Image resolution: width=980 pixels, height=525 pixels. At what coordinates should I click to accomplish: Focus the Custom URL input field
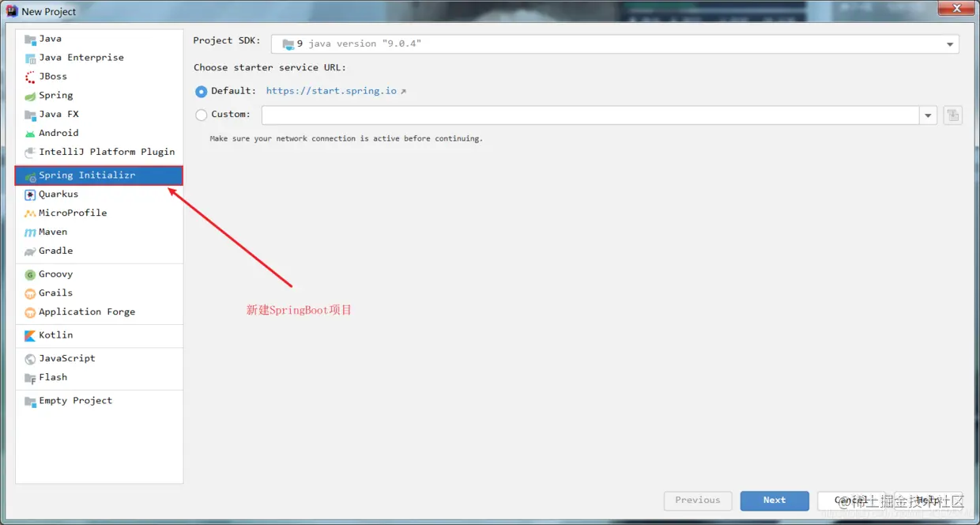(x=590, y=115)
